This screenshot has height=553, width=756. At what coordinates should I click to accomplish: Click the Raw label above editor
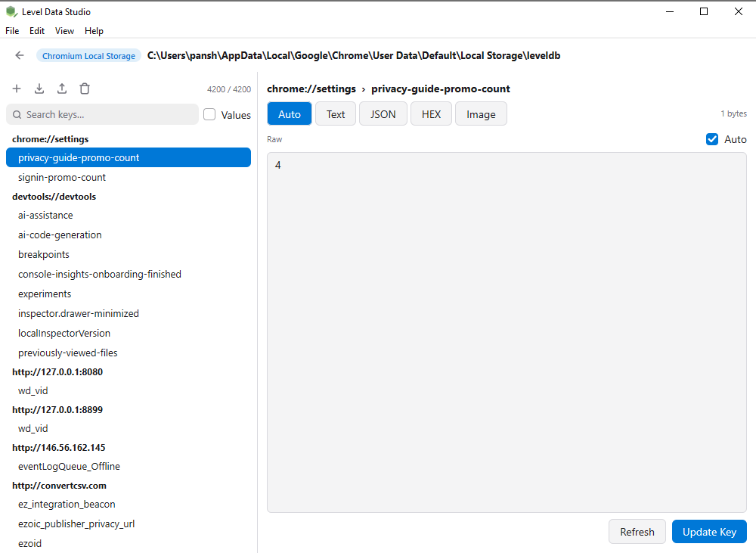tap(274, 139)
